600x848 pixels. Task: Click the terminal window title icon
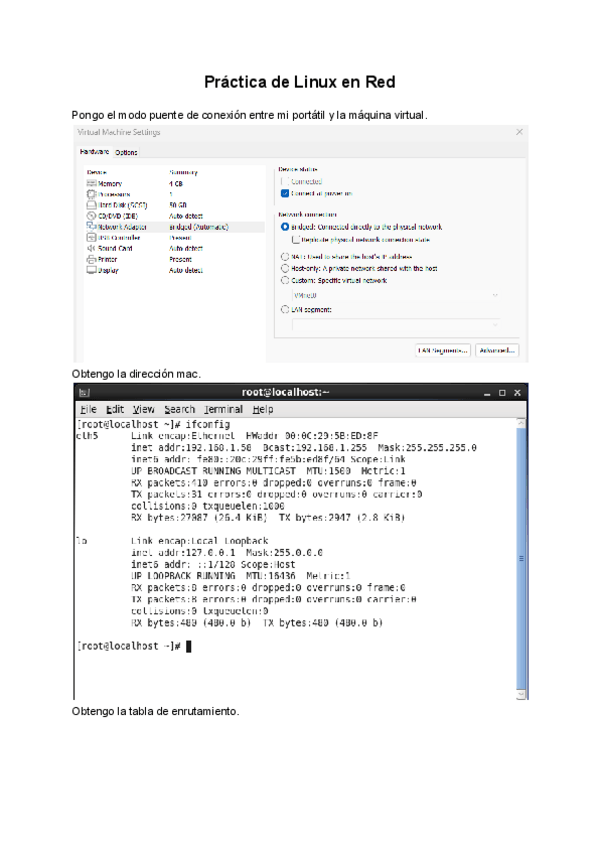pos(84,393)
